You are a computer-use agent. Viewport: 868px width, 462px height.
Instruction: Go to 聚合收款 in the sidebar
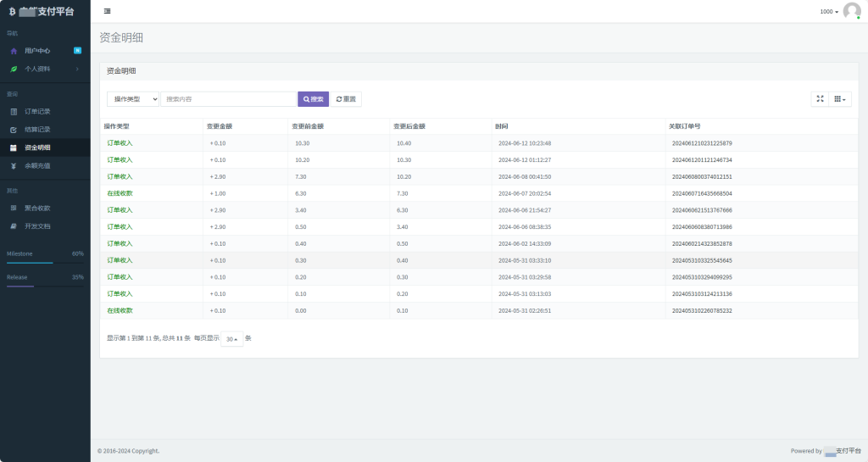[x=37, y=208]
